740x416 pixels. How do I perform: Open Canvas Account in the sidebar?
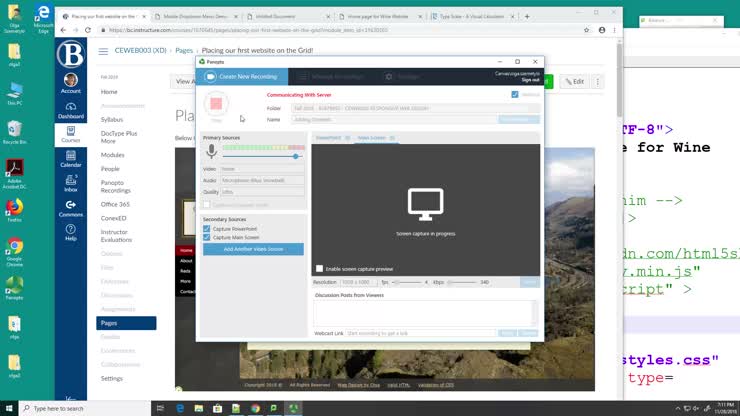[71, 84]
